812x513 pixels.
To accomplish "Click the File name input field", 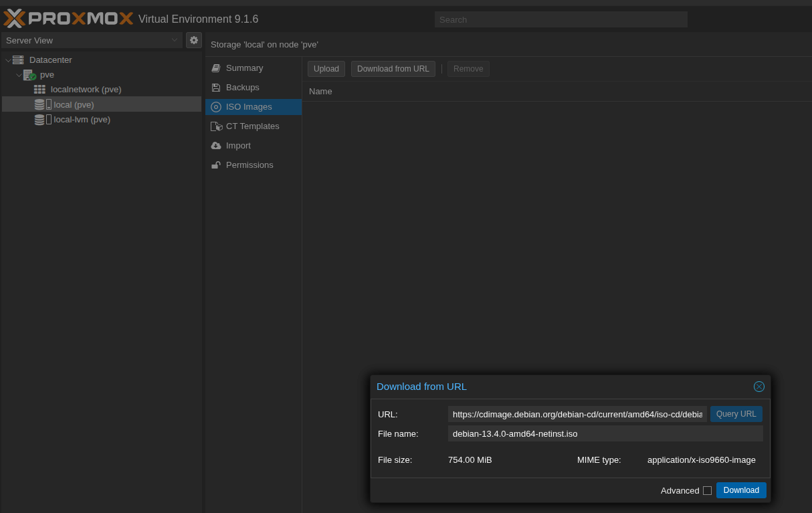I will pos(605,433).
